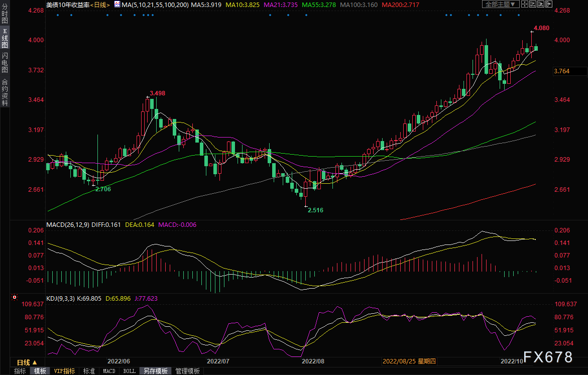Apply the MACD template button
Image resolution: width=588 pixels, height=375 pixels.
pos(109,371)
